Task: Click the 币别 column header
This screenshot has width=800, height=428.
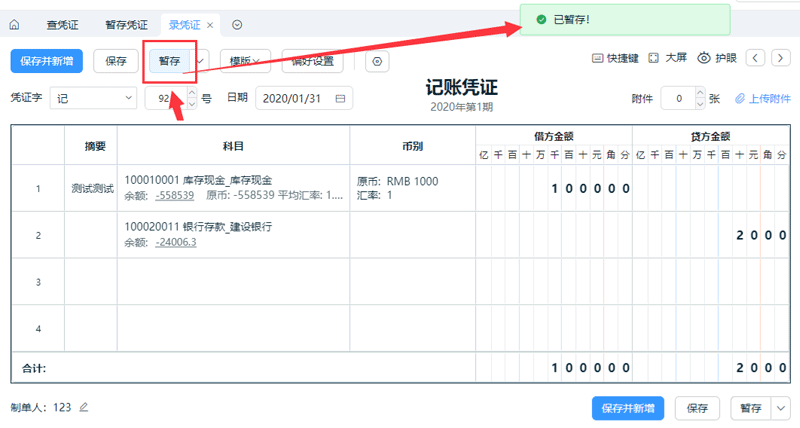Action: [x=412, y=146]
